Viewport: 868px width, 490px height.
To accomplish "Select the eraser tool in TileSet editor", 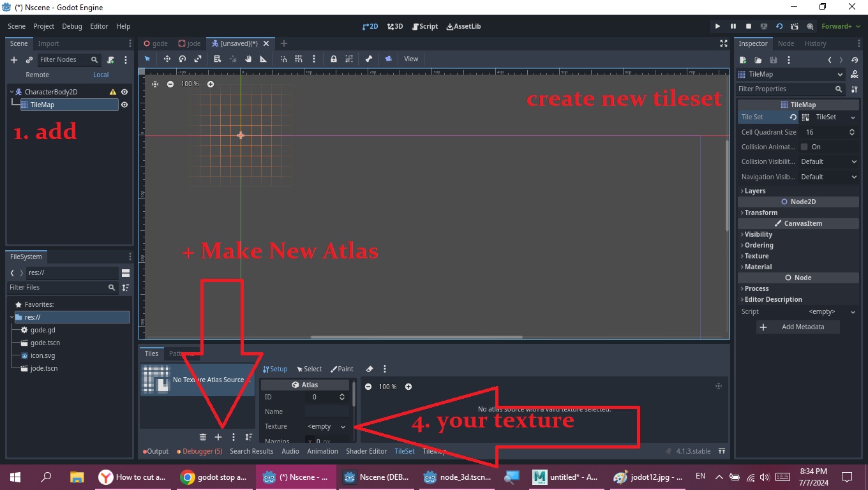I will (x=369, y=369).
